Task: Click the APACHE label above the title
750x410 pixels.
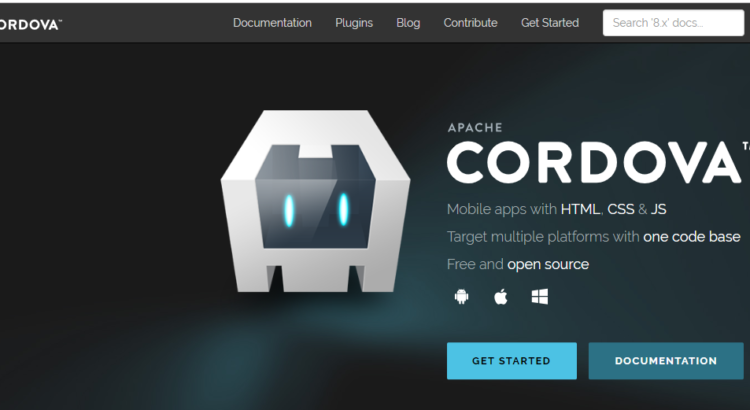Action: 475,128
